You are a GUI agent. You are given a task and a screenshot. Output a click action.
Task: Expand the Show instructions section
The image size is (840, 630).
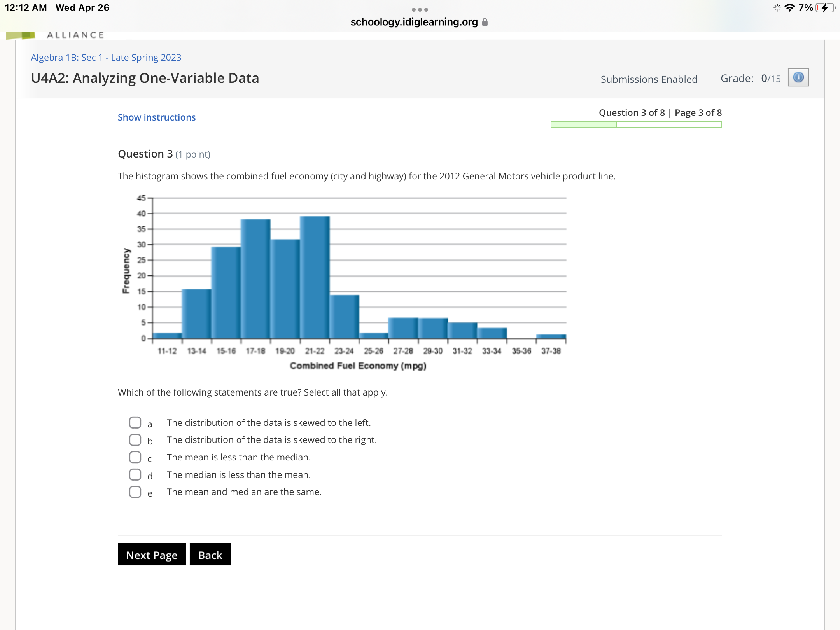(x=157, y=117)
